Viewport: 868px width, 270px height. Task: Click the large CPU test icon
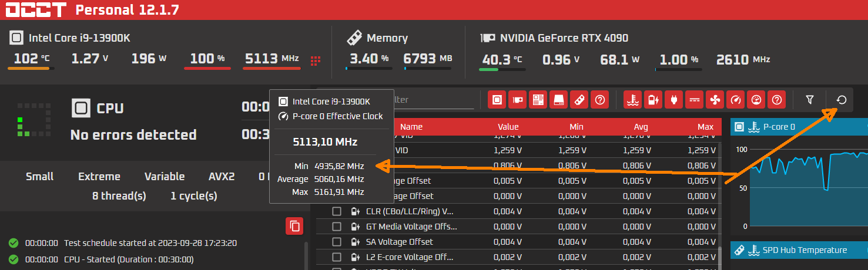(81, 108)
